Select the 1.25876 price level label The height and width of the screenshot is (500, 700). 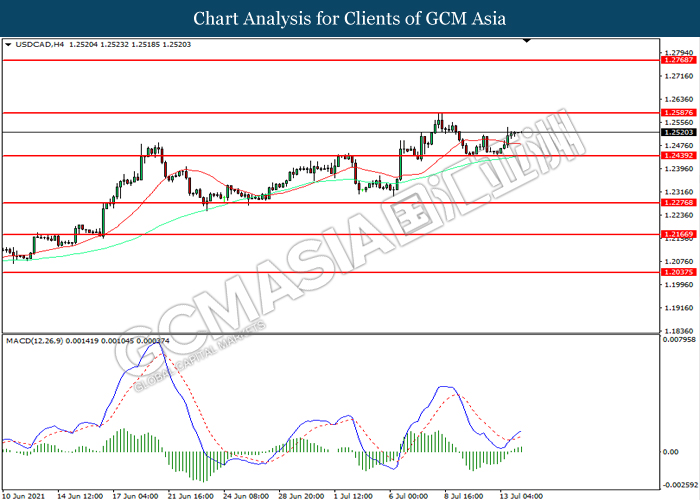coord(679,112)
